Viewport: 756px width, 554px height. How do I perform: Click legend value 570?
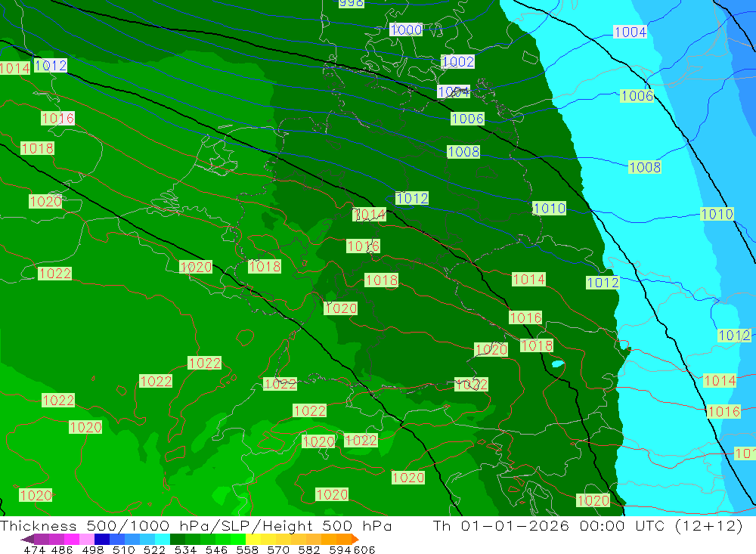click(x=278, y=549)
